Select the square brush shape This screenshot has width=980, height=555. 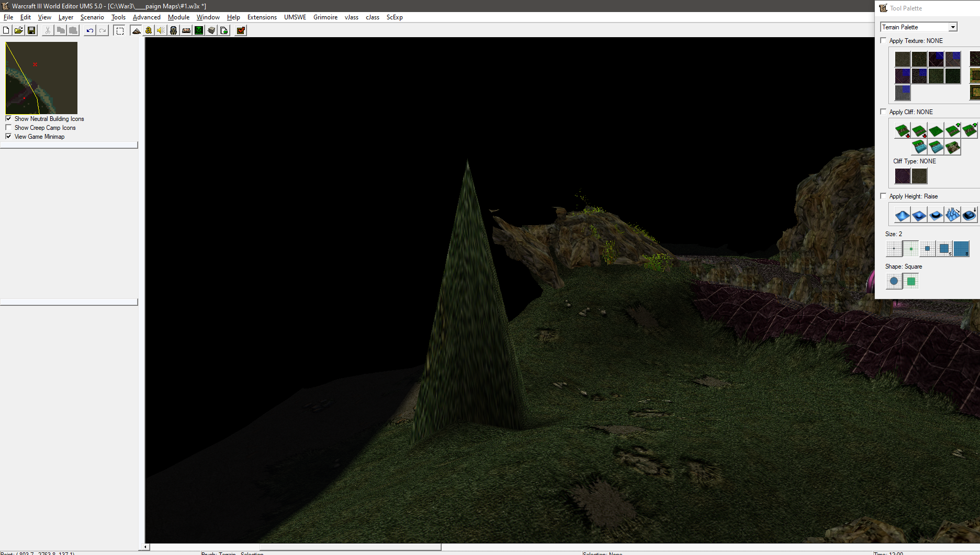pos(911,281)
